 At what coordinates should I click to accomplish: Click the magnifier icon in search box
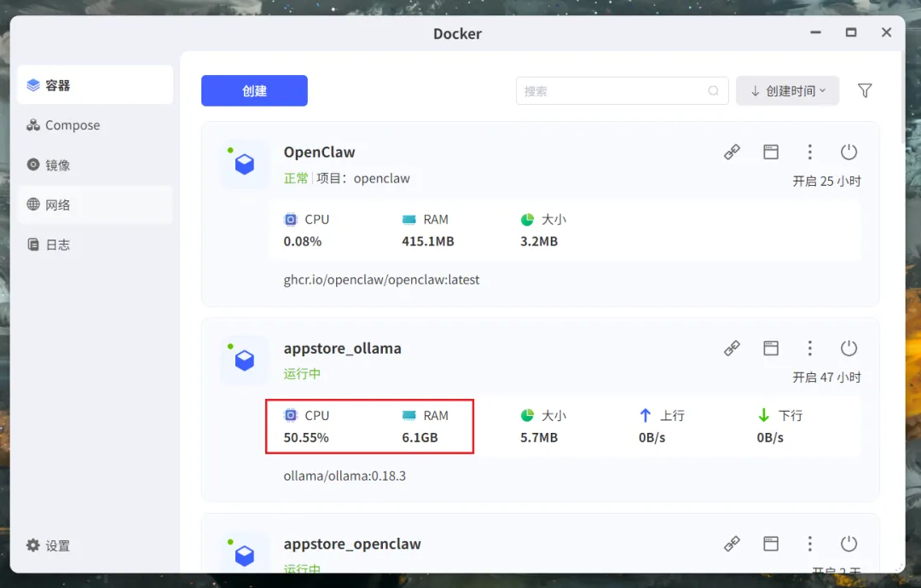click(x=713, y=91)
